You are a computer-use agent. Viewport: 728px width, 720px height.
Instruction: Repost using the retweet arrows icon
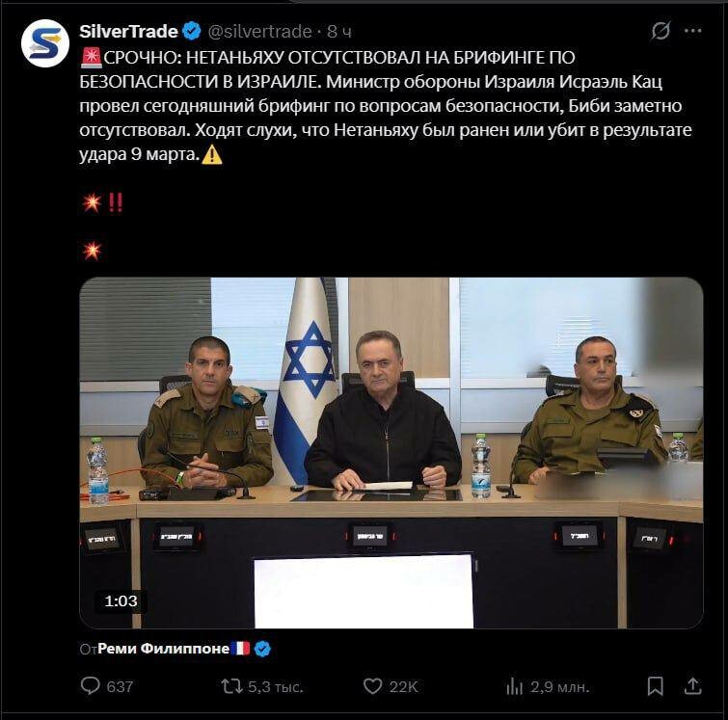(231, 686)
